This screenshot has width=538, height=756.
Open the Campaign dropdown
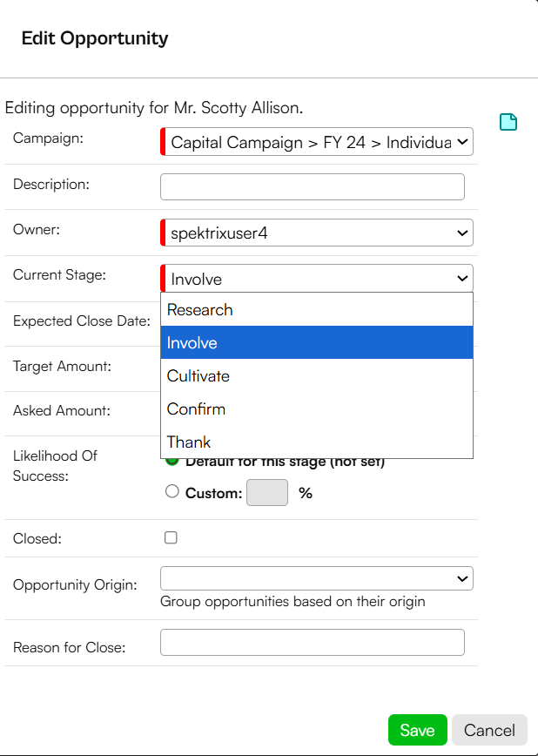[x=317, y=142]
